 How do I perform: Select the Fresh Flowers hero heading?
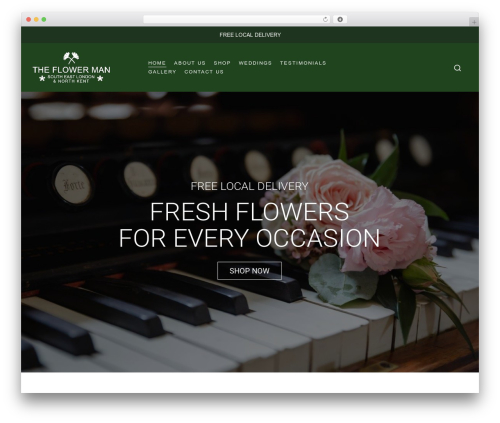[249, 212]
